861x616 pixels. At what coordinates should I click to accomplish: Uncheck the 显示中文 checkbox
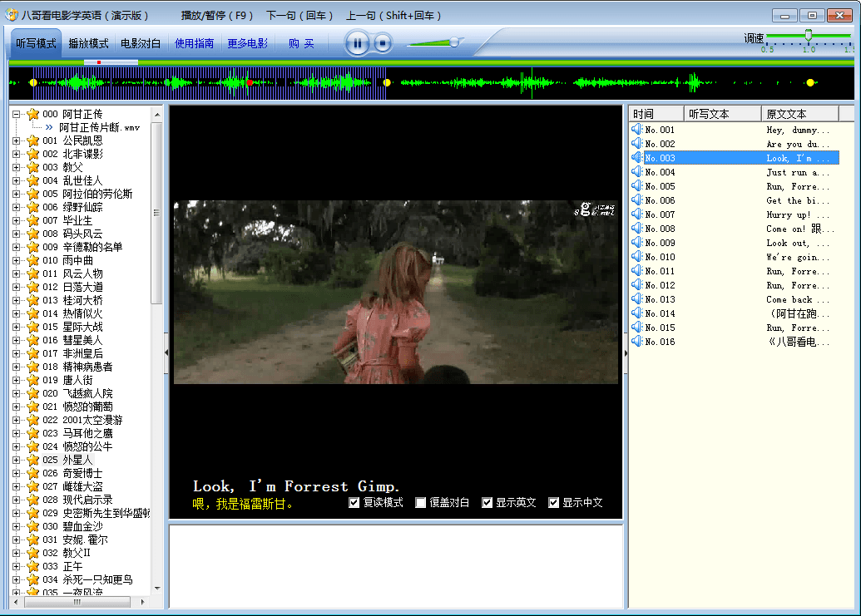(x=554, y=503)
